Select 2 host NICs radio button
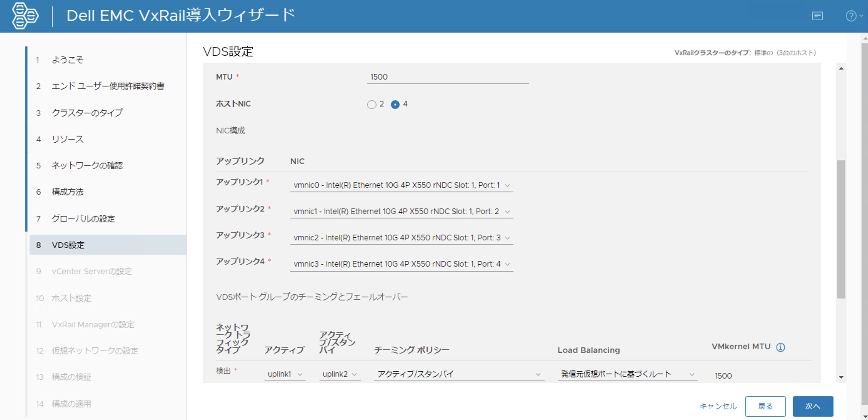 [x=371, y=105]
